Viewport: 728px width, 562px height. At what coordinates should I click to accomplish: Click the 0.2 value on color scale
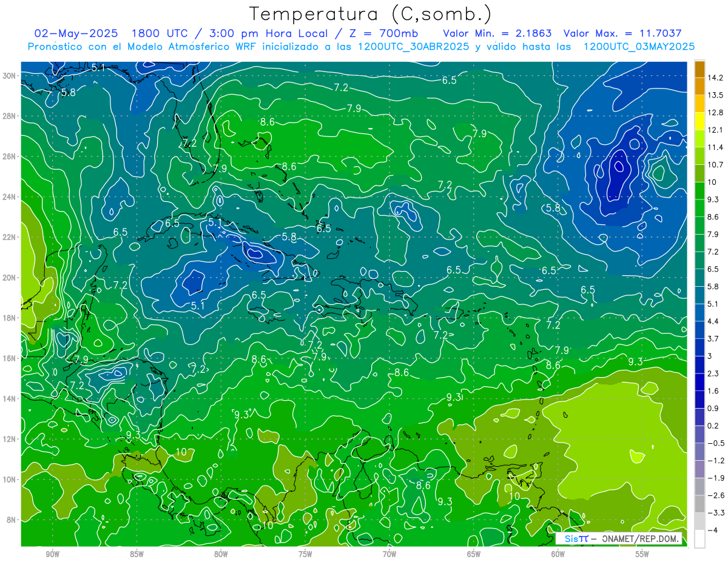pyautogui.click(x=714, y=426)
